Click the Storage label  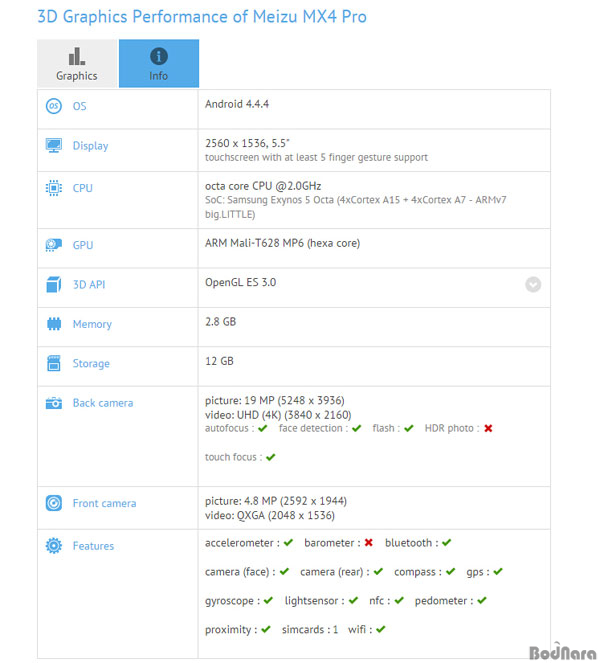click(x=91, y=364)
